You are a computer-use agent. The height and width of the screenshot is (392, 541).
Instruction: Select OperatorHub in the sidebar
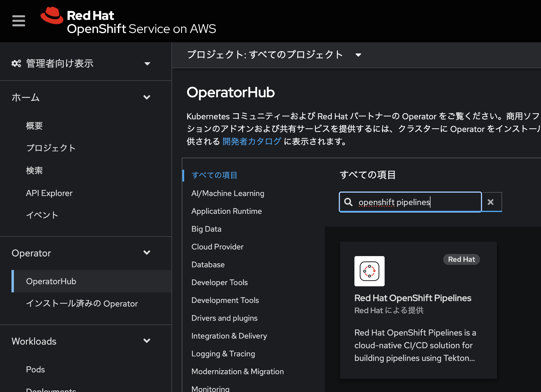[x=92, y=281]
